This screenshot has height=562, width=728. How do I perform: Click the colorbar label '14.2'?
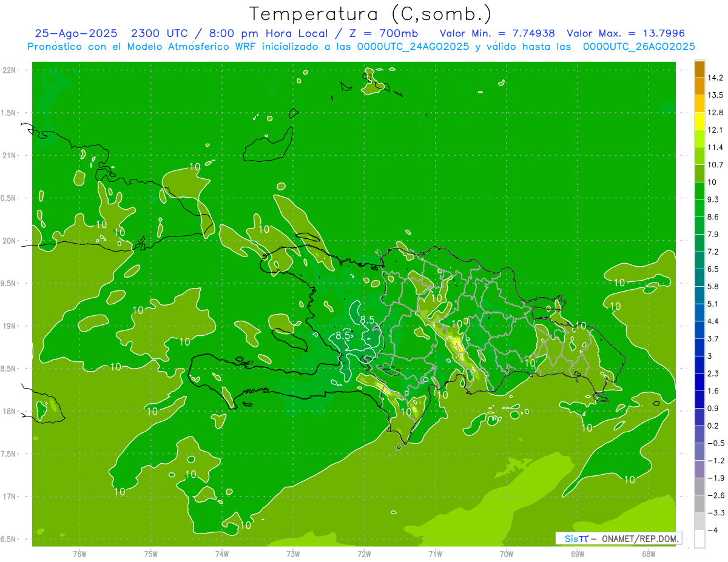715,78
